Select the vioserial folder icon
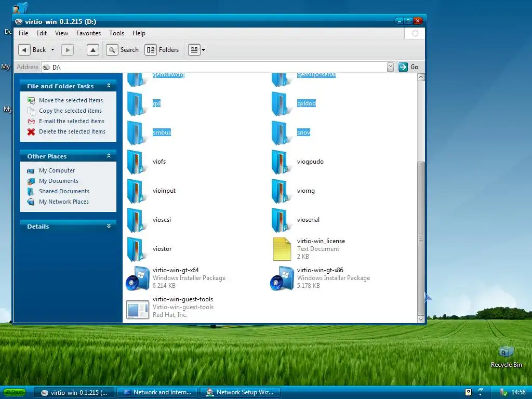532x399 pixels. pyautogui.click(x=281, y=221)
